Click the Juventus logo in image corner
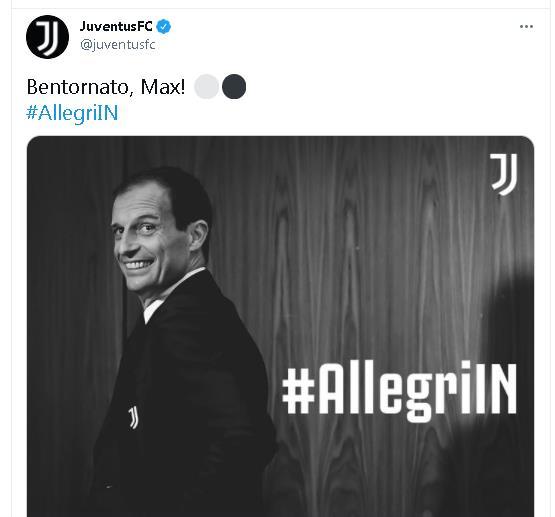The width and height of the screenshot is (555, 517). tap(504, 174)
